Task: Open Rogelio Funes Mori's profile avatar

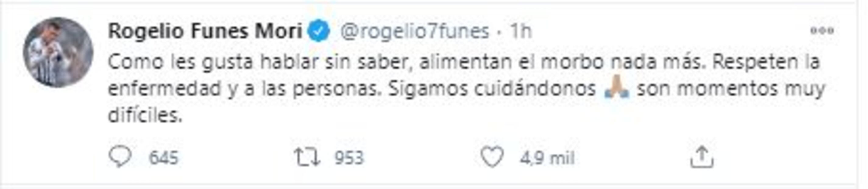Action: coord(58,52)
